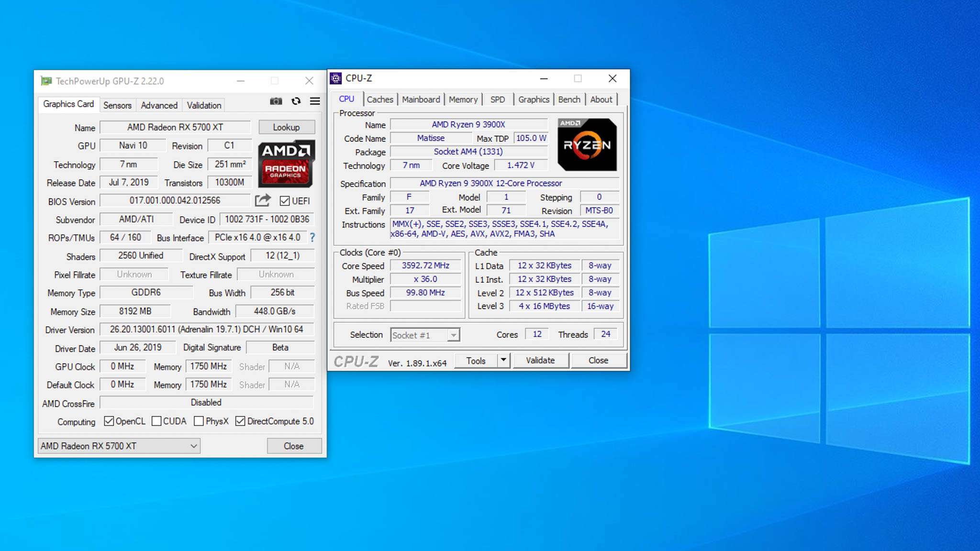Open the Mainboard tab in CPU-Z
This screenshot has height=551, width=980.
pyautogui.click(x=421, y=99)
